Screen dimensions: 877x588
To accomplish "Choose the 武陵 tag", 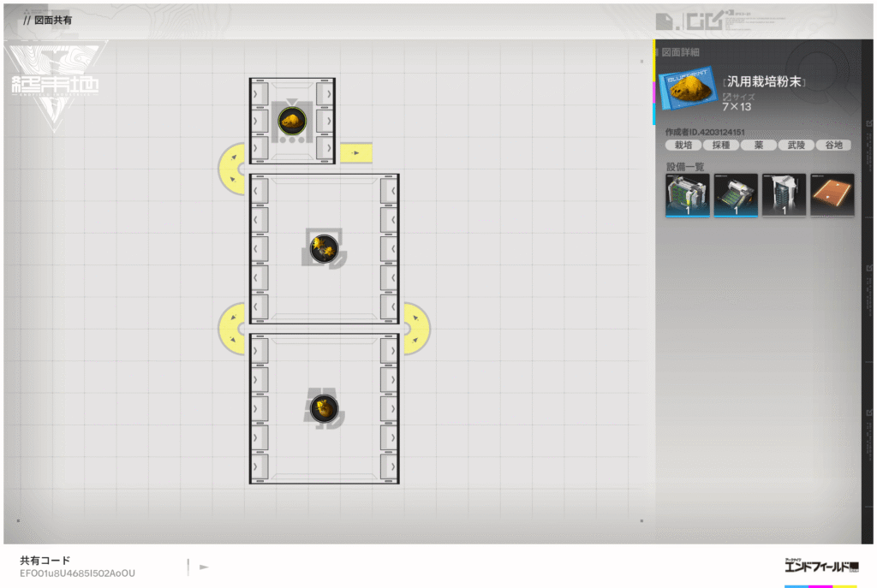I will click(x=796, y=146).
